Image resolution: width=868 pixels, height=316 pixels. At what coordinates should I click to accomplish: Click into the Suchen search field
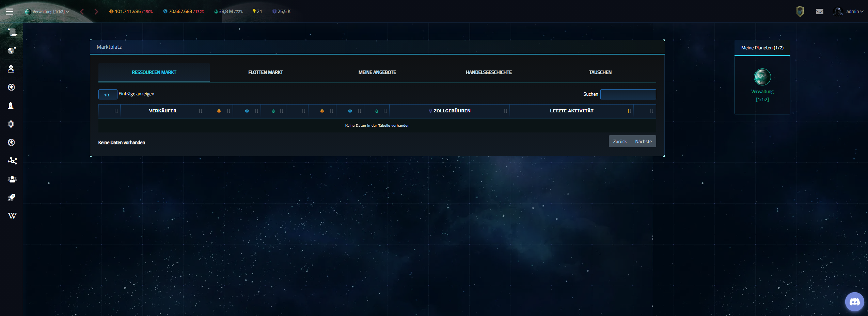[x=628, y=94]
